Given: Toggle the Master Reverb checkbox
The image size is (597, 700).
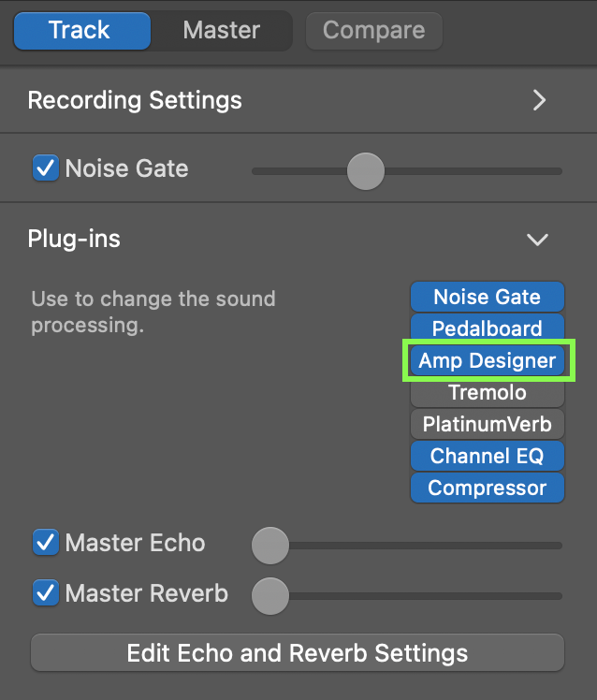Looking at the screenshot, I should click(46, 592).
